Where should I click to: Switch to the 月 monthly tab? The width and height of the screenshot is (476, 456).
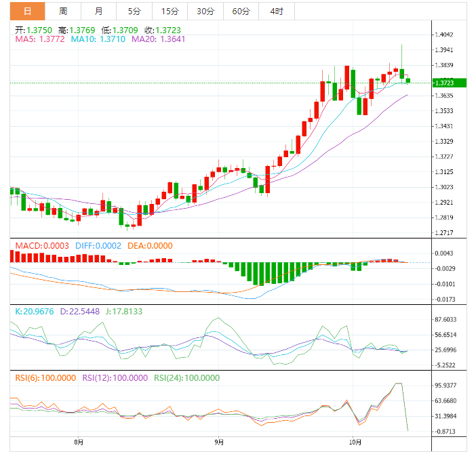pos(99,12)
